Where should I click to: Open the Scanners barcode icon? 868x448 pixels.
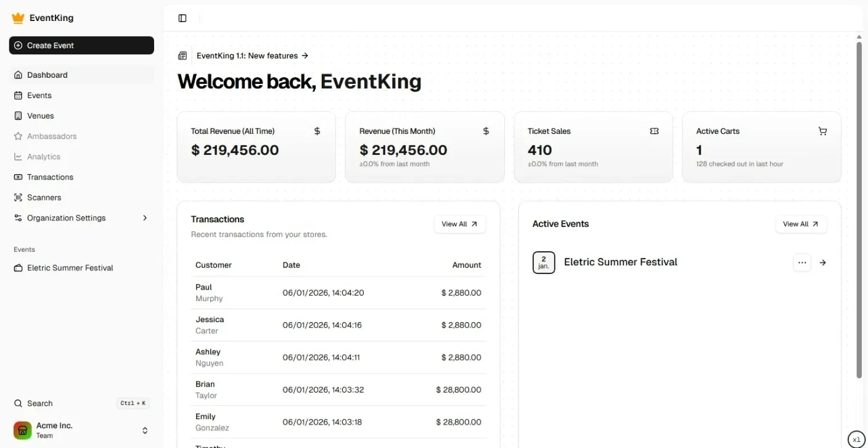point(18,197)
